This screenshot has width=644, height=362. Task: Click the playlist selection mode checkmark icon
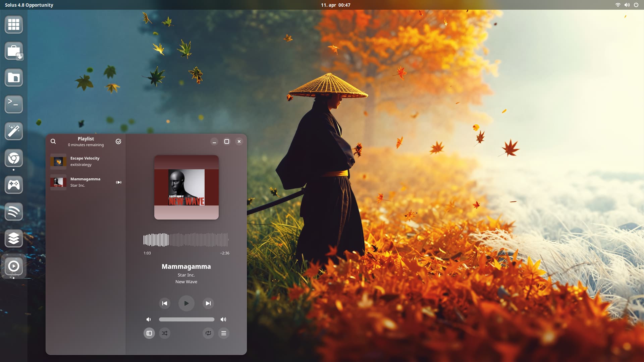click(x=118, y=141)
